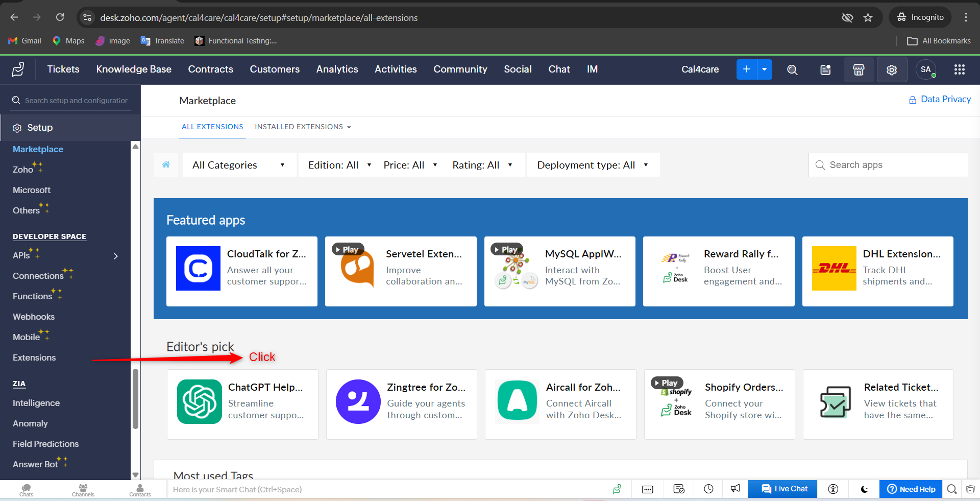Open the apps grid launcher icon
The width and height of the screenshot is (980, 501).
[960, 69]
